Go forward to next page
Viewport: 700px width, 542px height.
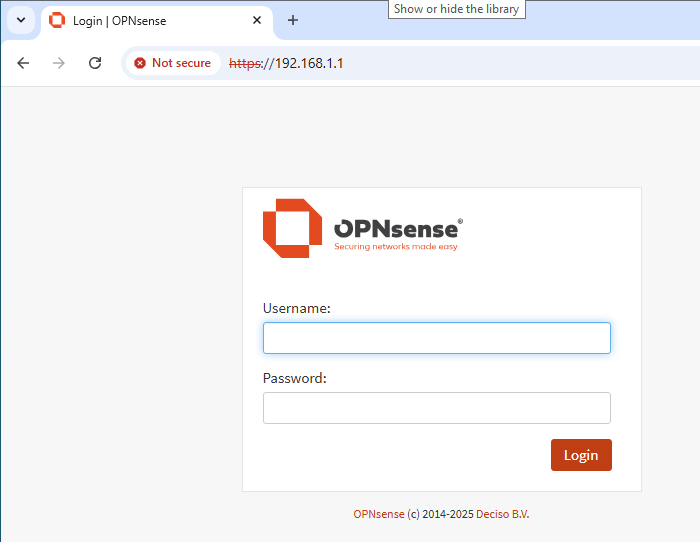coord(59,63)
